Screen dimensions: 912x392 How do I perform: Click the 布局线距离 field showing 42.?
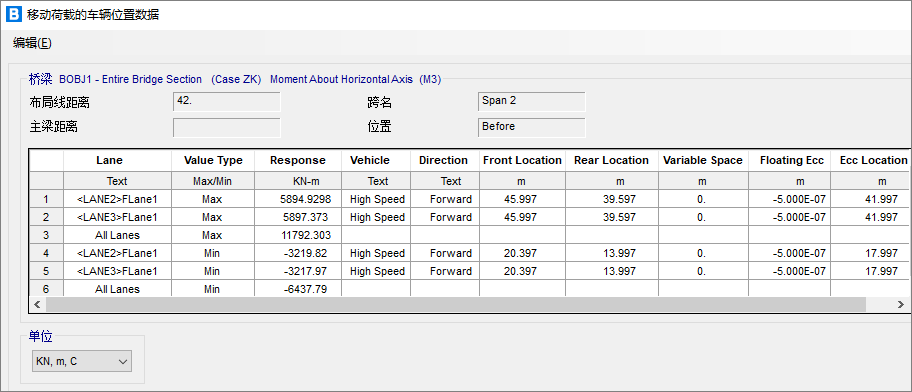tap(227, 101)
